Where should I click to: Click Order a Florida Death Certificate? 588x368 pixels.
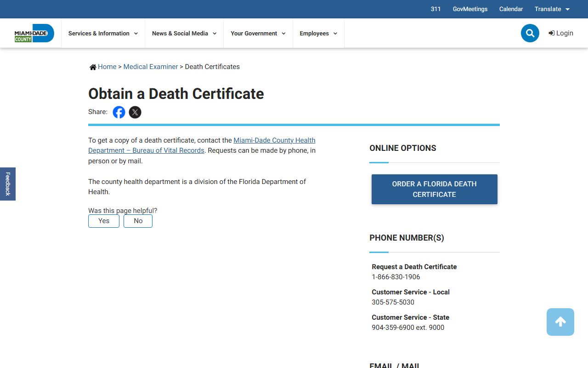pos(434,189)
